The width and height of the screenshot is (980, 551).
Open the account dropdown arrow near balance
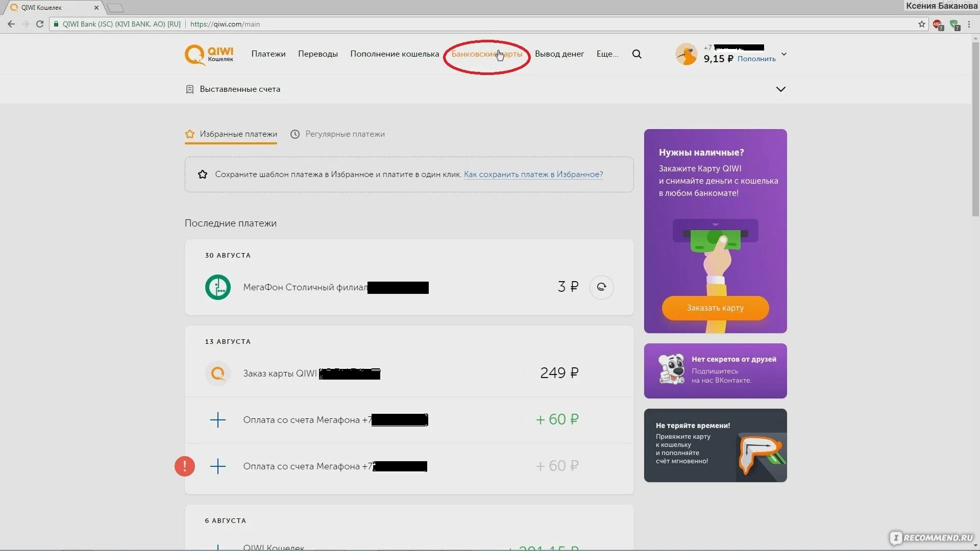(784, 54)
